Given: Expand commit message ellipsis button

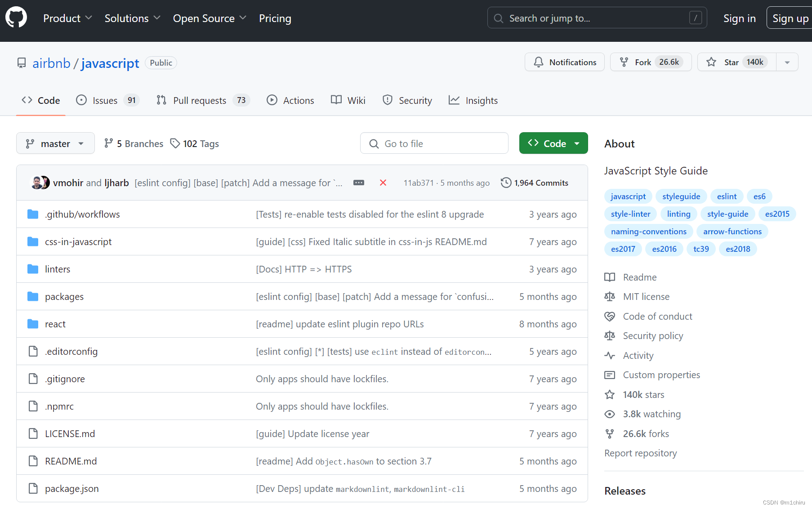Looking at the screenshot, I should click(359, 183).
